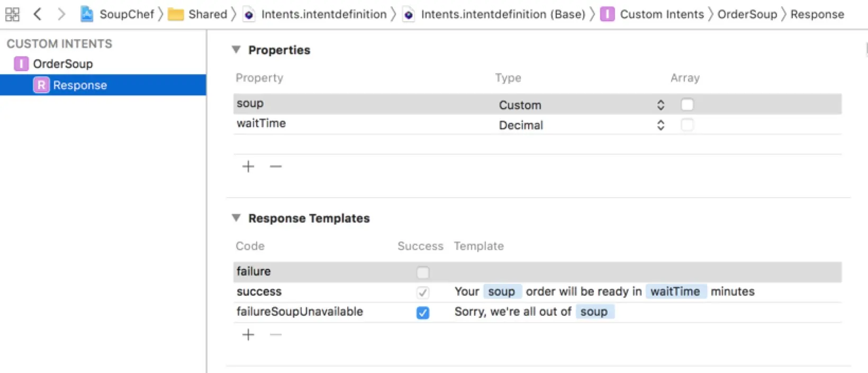The height and width of the screenshot is (373, 868).
Task: Enable Success checkbox for failure code
Action: click(422, 272)
